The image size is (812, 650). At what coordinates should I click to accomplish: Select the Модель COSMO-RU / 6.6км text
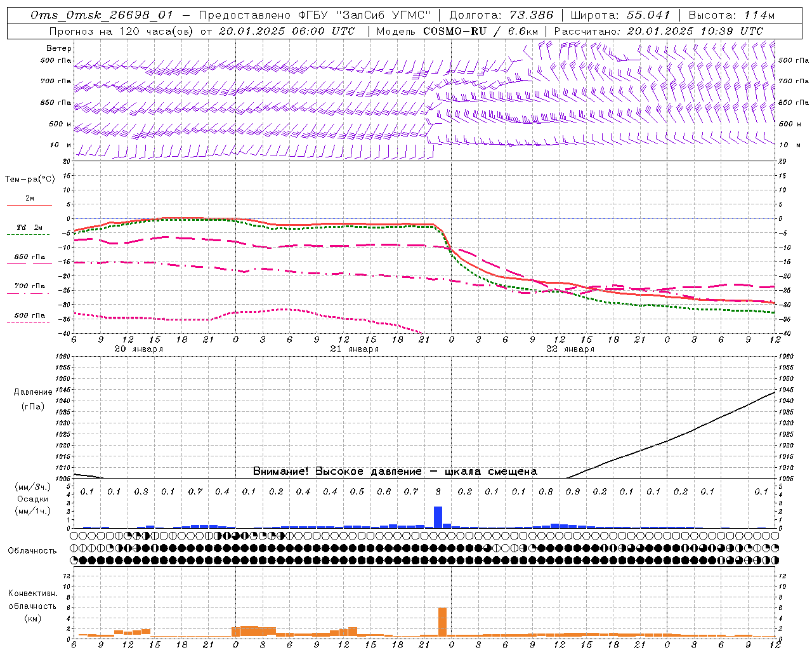tap(457, 31)
